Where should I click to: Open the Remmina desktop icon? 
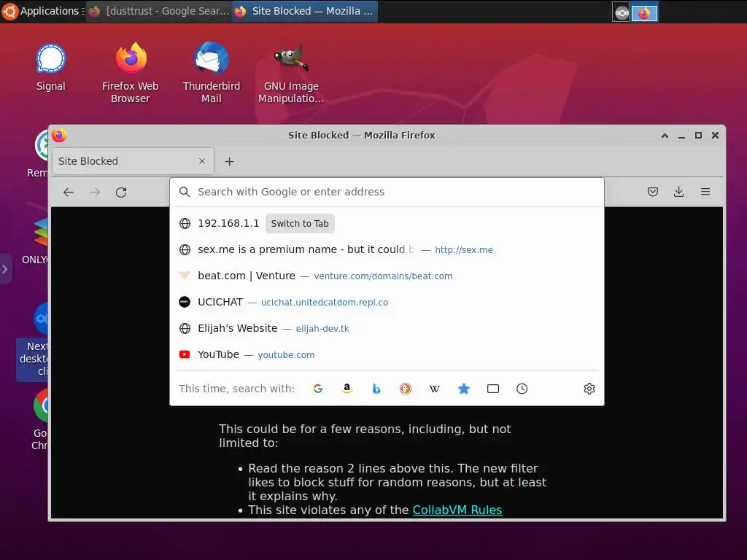(39, 153)
